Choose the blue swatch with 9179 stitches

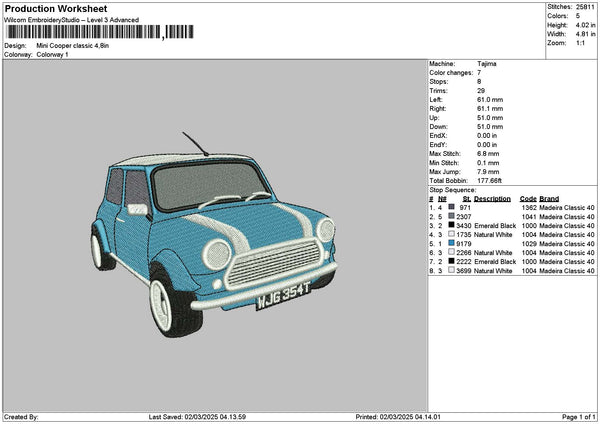[452, 243]
